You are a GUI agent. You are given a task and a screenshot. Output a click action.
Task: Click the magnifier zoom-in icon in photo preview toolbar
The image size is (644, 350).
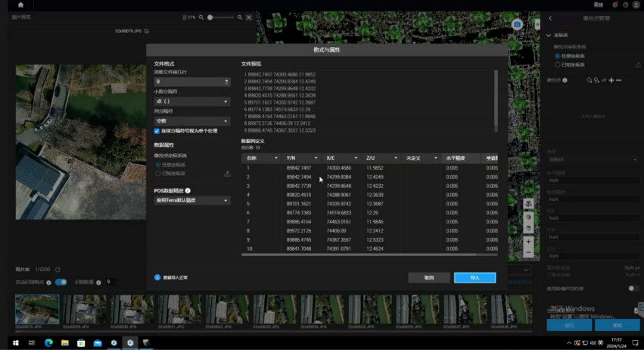click(x=240, y=17)
